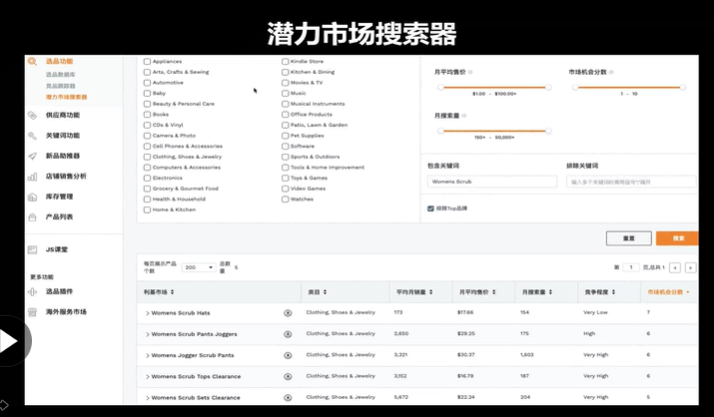Viewport: 714px width, 417px height.
Task: Click the store icon beside 海外服务市场
Action: (32, 312)
